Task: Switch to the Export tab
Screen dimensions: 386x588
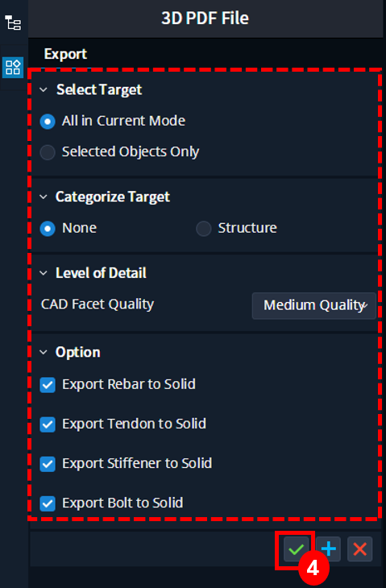Action: 65,55
